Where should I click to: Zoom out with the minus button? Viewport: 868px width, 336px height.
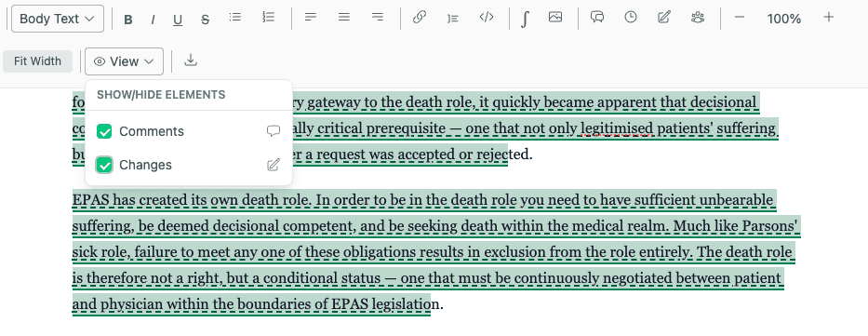click(739, 18)
